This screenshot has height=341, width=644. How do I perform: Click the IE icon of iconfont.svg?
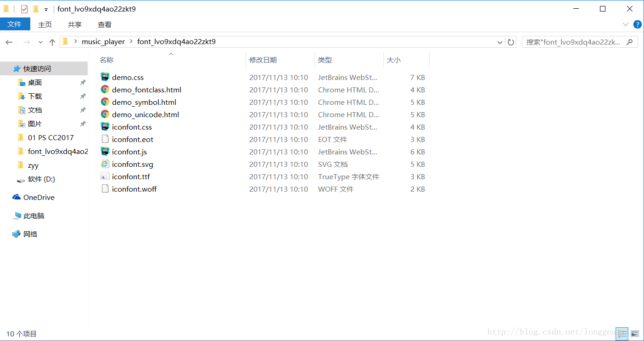click(105, 164)
